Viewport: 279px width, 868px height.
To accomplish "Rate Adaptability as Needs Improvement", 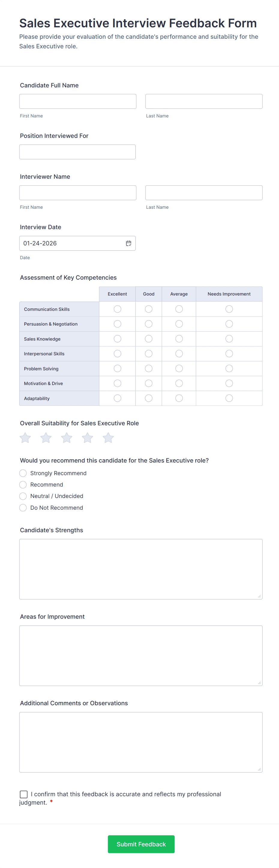I will (229, 398).
